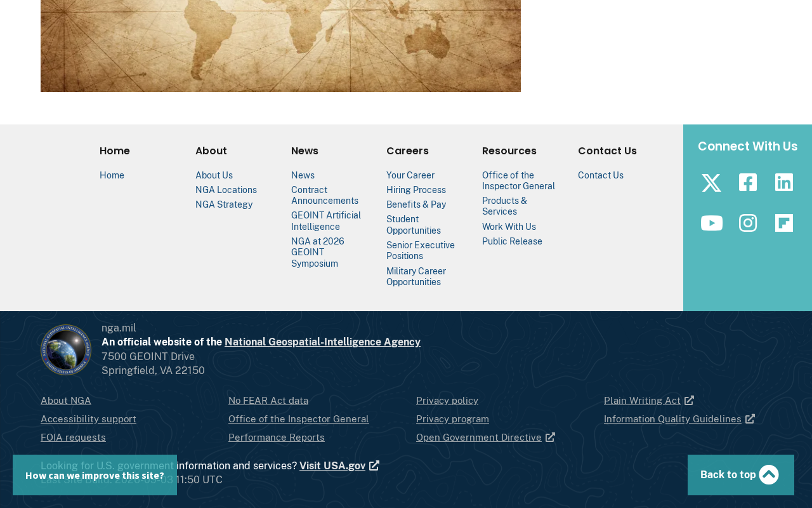Open FOIA requests footer link
Image resolution: width=812 pixels, height=508 pixels.
coord(73,438)
